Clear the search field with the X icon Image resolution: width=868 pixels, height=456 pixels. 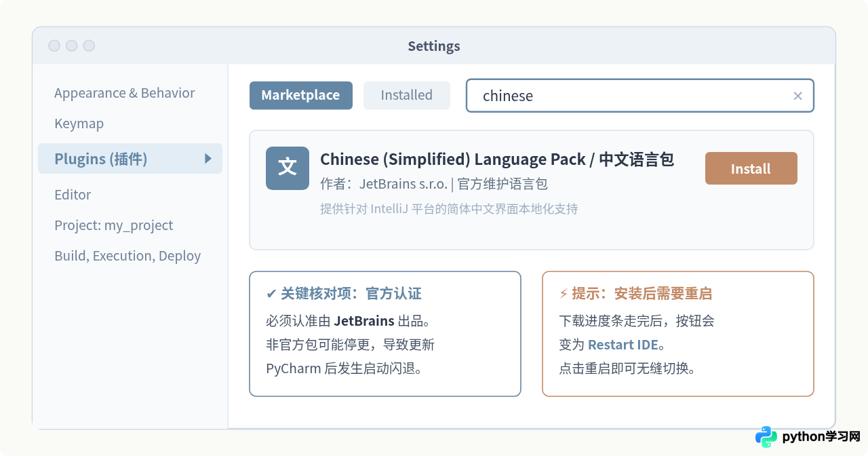[798, 96]
